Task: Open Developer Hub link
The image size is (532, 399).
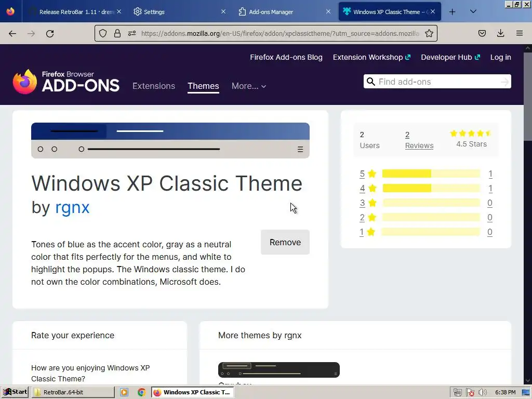Action: (x=450, y=57)
